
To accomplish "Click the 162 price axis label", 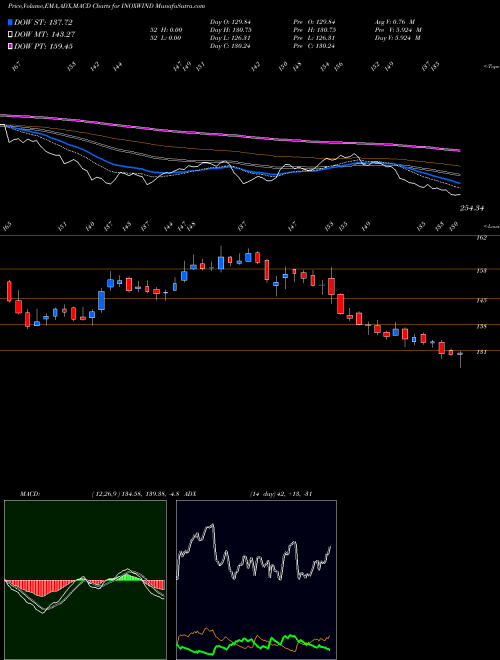I will tap(482, 238).
